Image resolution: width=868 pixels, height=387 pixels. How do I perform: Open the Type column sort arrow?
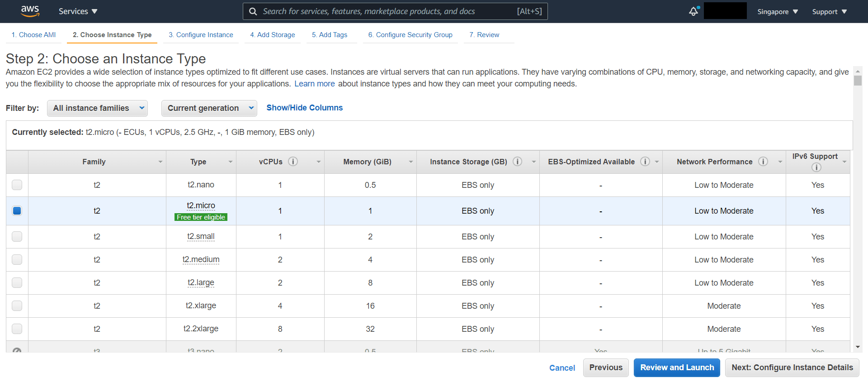point(230,162)
